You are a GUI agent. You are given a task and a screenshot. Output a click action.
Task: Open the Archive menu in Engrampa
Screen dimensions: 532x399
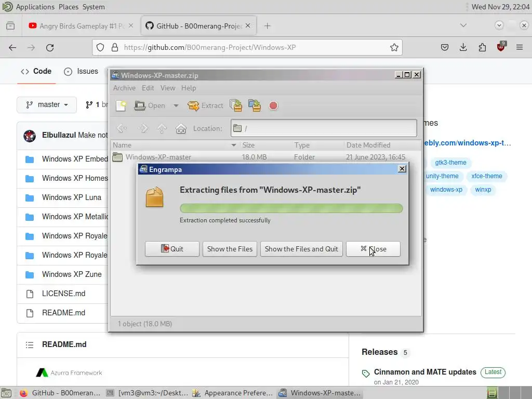point(124,88)
